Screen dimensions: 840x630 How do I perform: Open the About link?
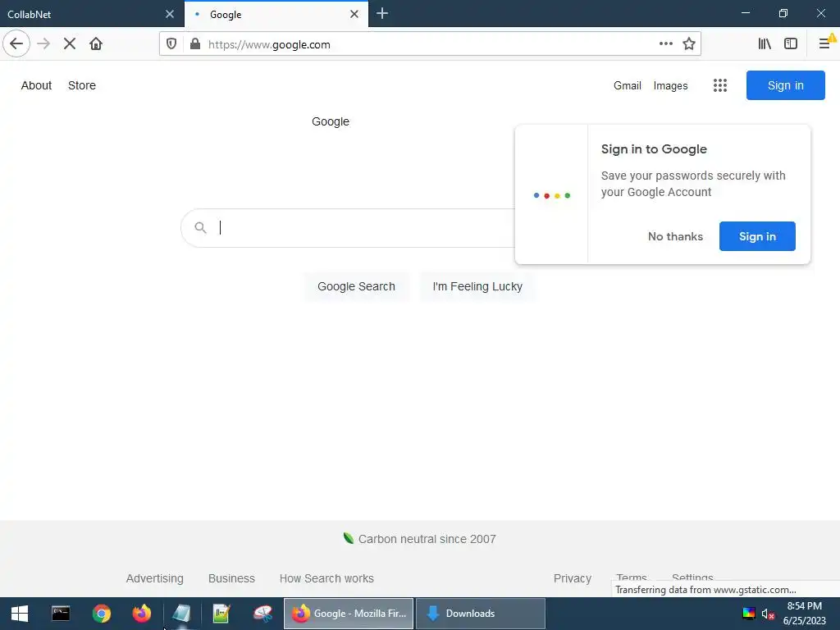coord(36,85)
